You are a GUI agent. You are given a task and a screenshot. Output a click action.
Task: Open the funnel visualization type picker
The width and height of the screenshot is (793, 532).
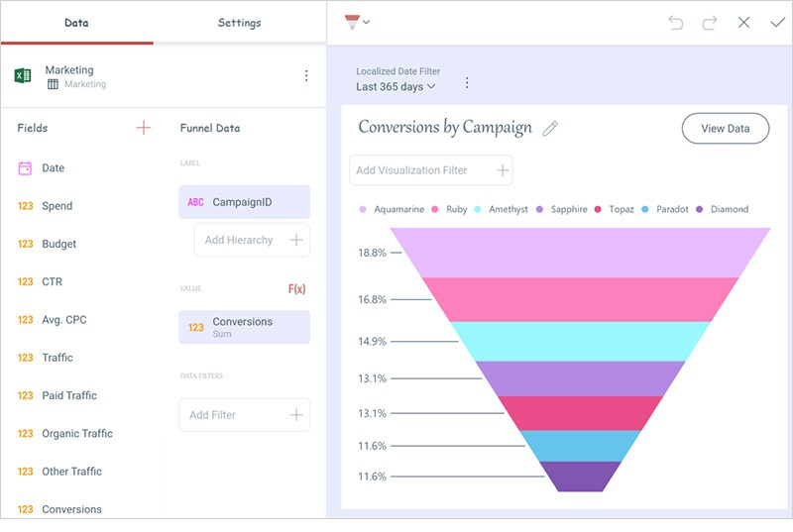pyautogui.click(x=357, y=22)
